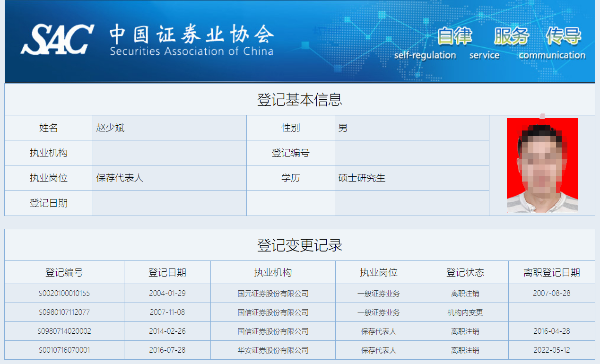Click 华安证券股份有限公司 in the table
The image size is (600, 364).
coord(273,350)
